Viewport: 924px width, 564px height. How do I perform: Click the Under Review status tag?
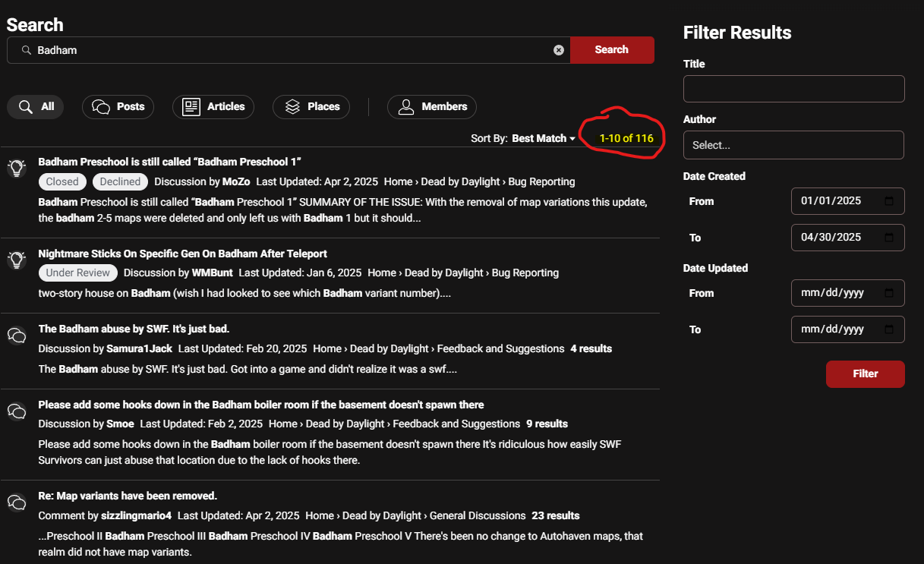[x=77, y=273]
